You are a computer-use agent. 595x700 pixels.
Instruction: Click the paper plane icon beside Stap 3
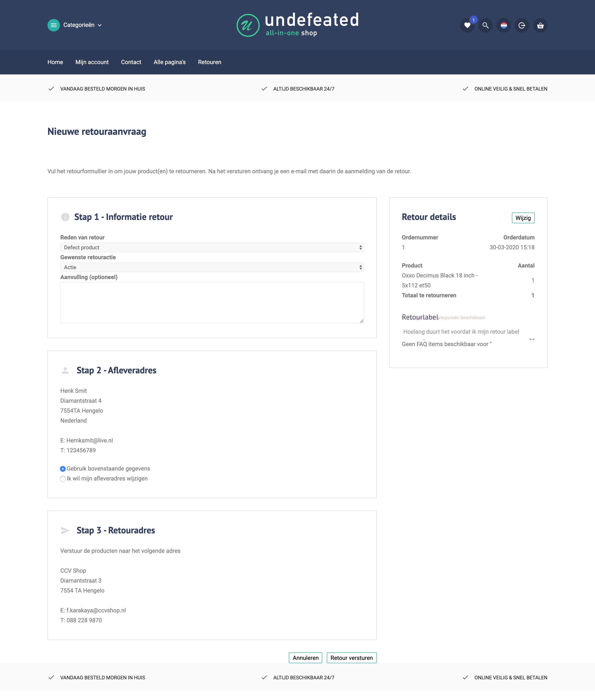pos(65,530)
